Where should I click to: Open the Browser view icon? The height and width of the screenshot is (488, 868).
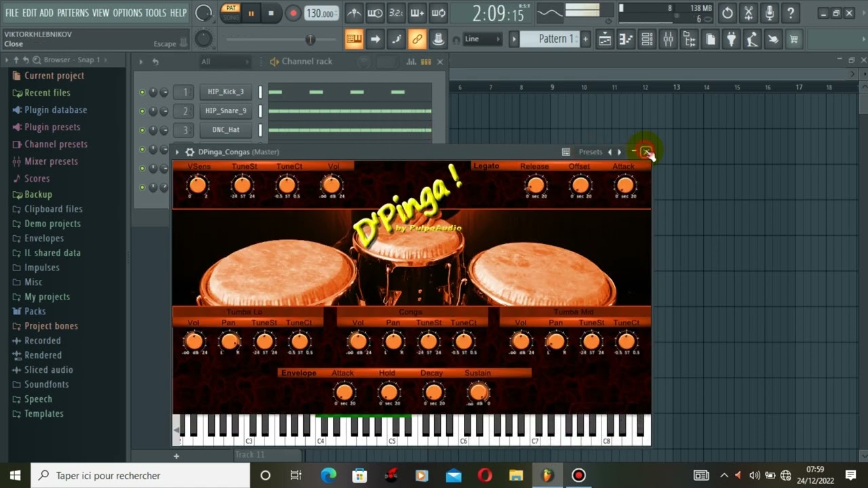(689, 39)
